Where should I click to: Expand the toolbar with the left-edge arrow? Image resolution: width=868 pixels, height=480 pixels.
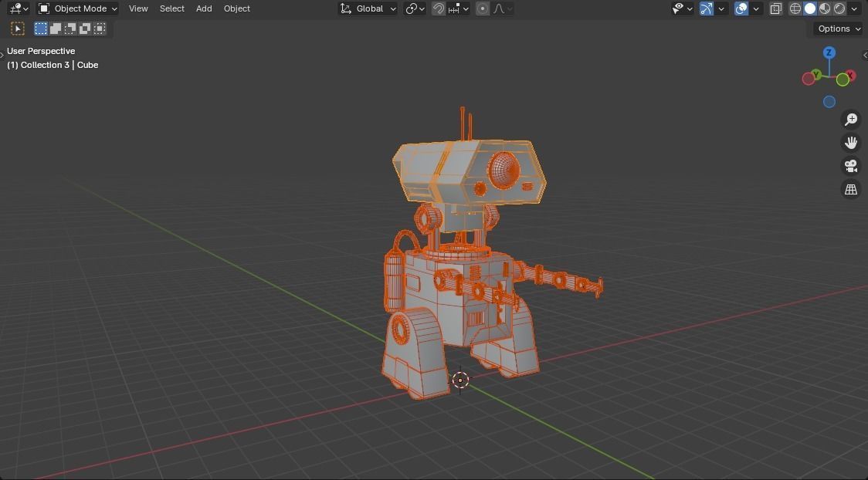[x=2, y=55]
